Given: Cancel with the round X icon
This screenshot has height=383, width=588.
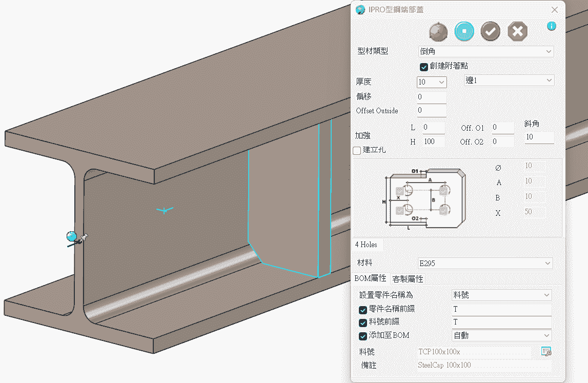Looking at the screenshot, I should [517, 31].
